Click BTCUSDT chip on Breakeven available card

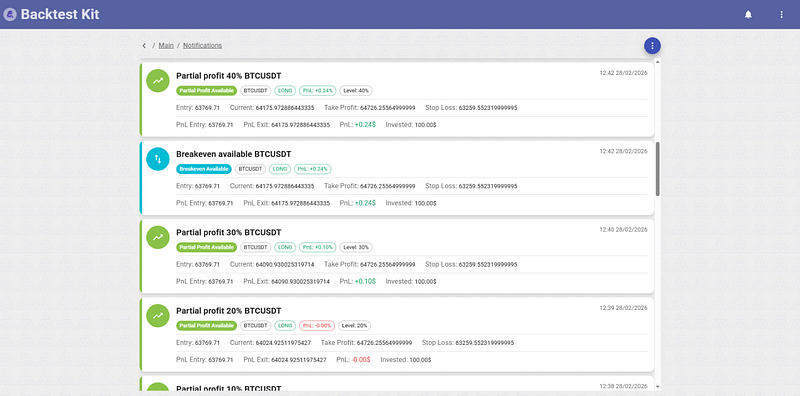(x=250, y=169)
